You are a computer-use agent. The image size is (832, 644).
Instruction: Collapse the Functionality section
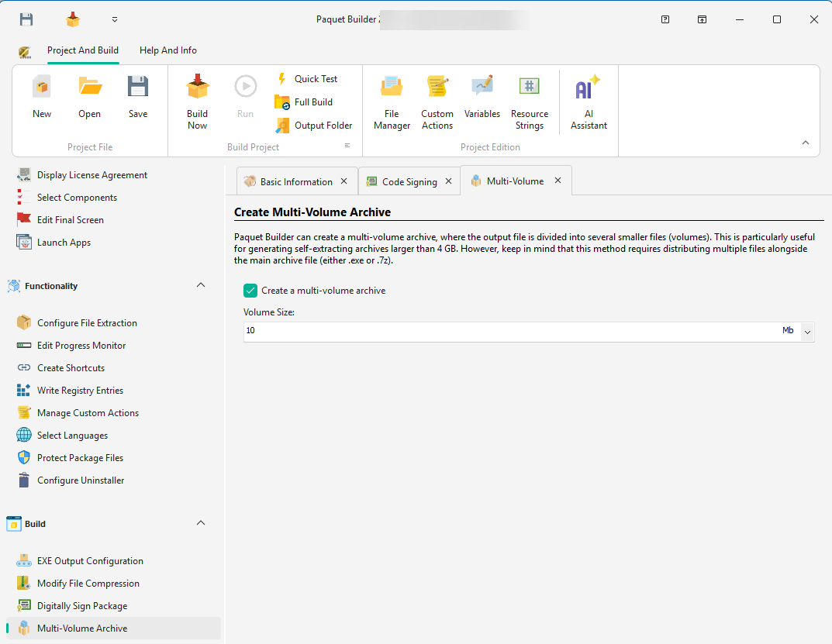pyautogui.click(x=201, y=285)
